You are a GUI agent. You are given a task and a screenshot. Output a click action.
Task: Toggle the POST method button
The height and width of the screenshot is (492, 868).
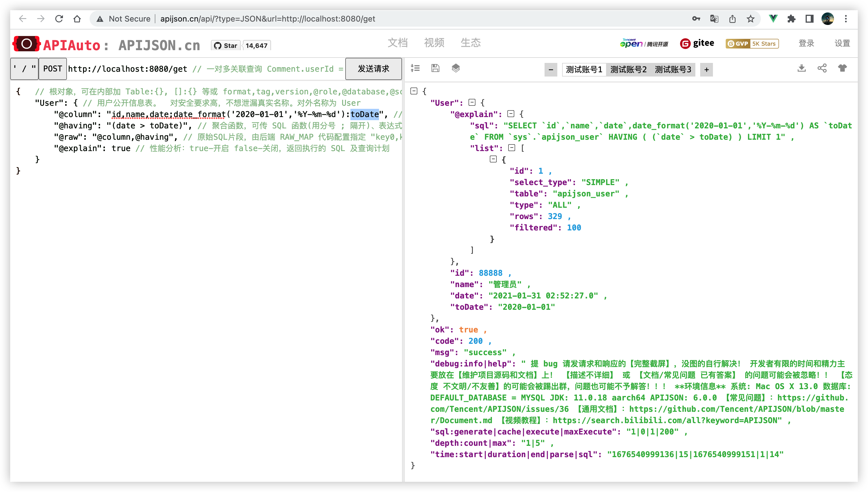(52, 69)
